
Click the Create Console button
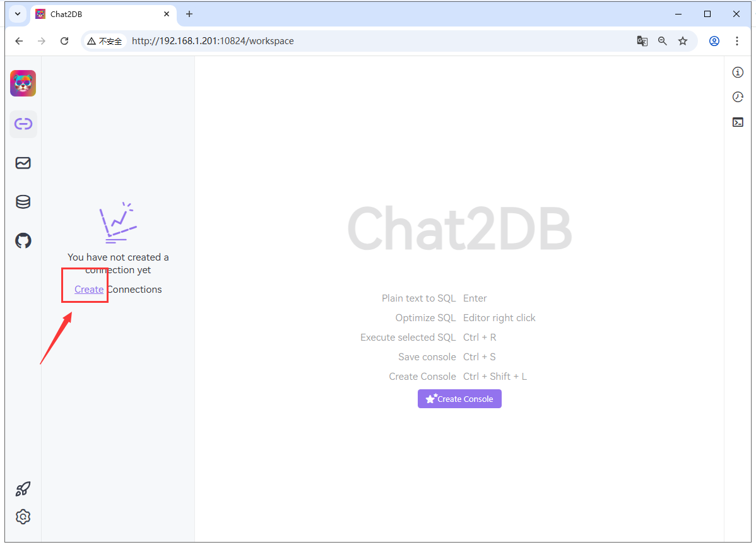coord(459,399)
